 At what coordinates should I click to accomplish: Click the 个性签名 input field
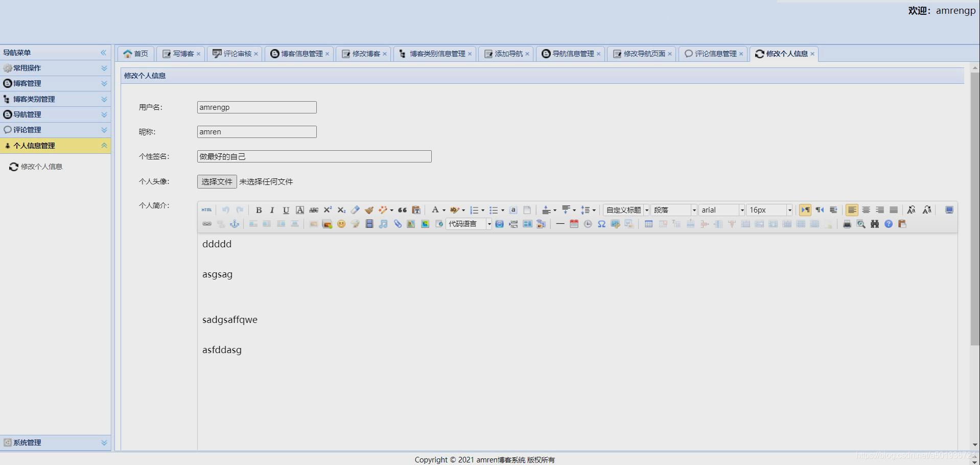pos(314,156)
